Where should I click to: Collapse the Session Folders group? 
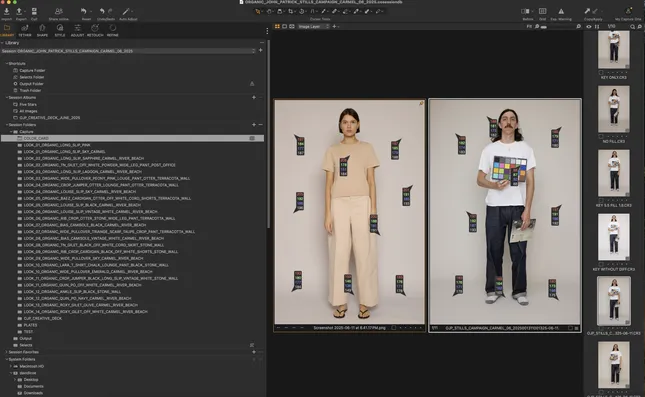click(x=7, y=125)
